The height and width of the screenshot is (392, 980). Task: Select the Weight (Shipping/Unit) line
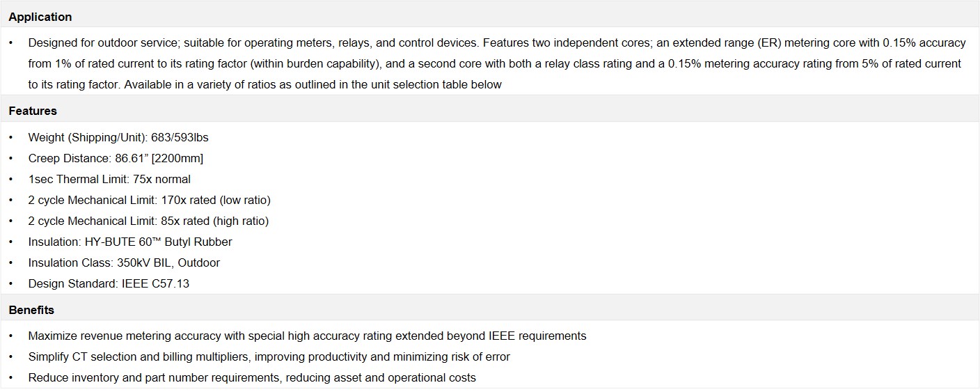tap(118, 137)
